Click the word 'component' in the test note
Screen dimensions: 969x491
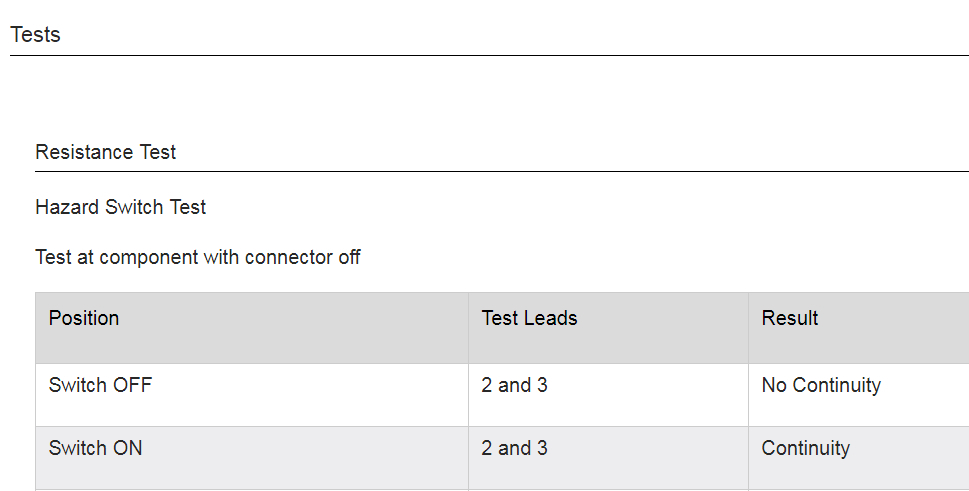[148, 258]
